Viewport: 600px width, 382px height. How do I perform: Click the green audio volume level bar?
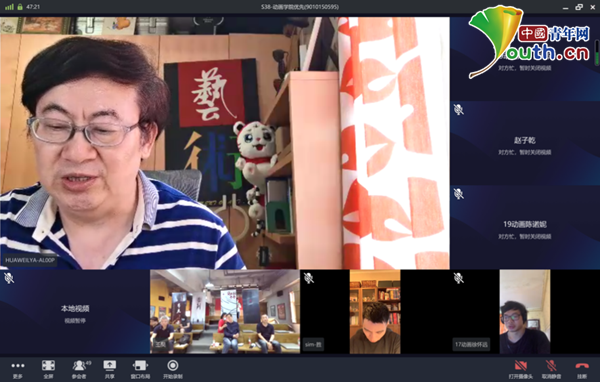pos(597,53)
